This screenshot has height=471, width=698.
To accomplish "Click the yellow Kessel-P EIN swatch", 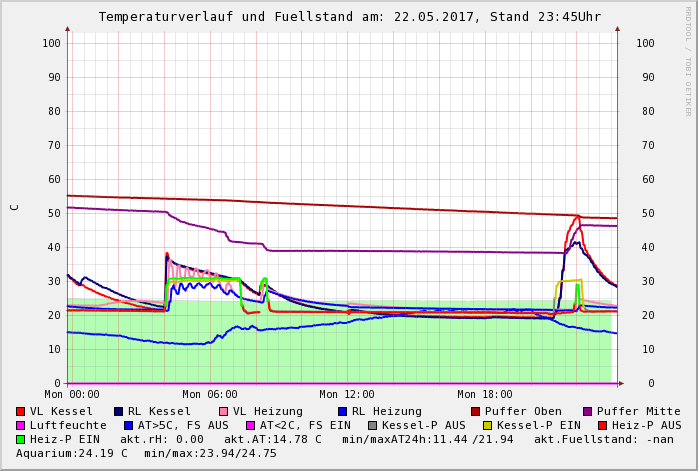I will coord(489,425).
